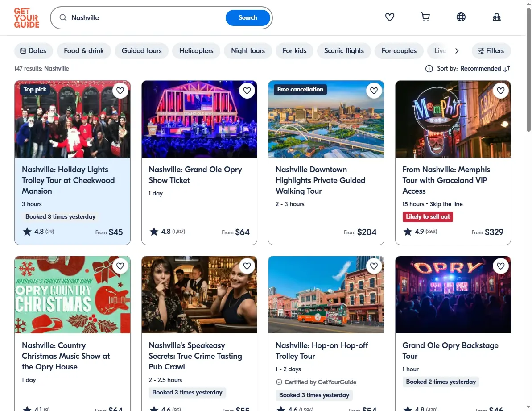
Task: Favorite the Country Christmas Music Show
Action: (x=120, y=266)
